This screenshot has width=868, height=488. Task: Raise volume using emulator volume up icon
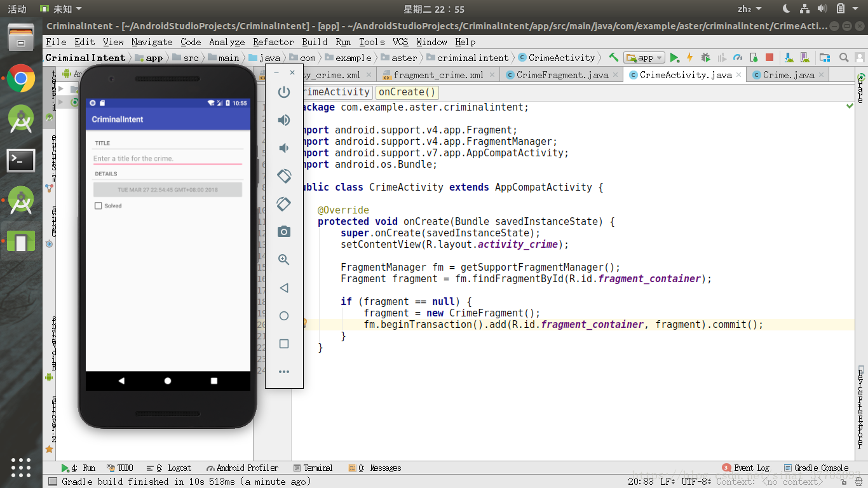[x=284, y=120]
